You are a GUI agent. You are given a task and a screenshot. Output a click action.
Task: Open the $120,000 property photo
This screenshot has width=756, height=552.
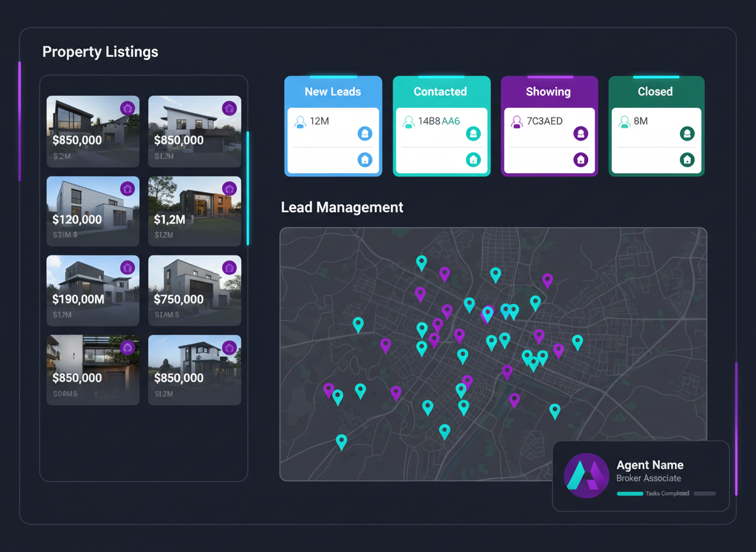(x=93, y=211)
